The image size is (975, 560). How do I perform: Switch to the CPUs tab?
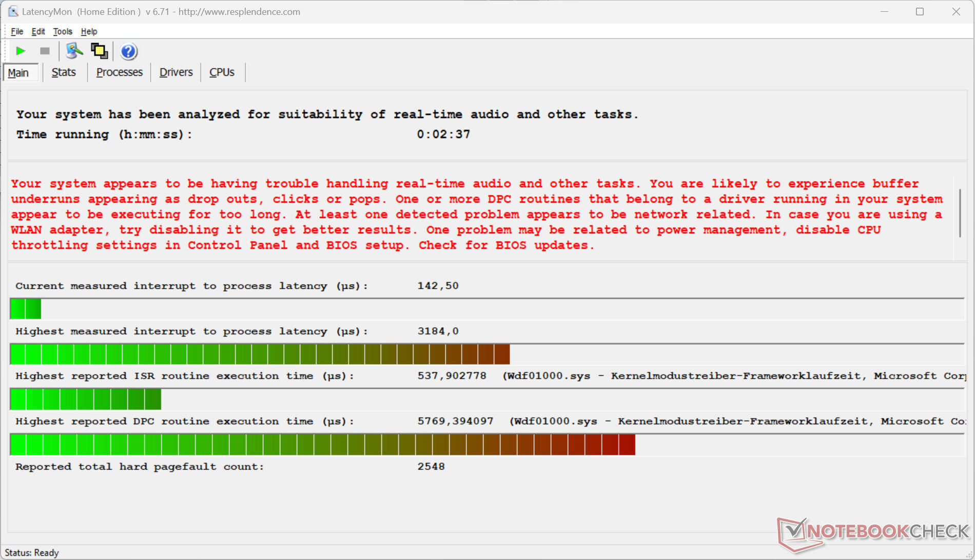coord(222,72)
